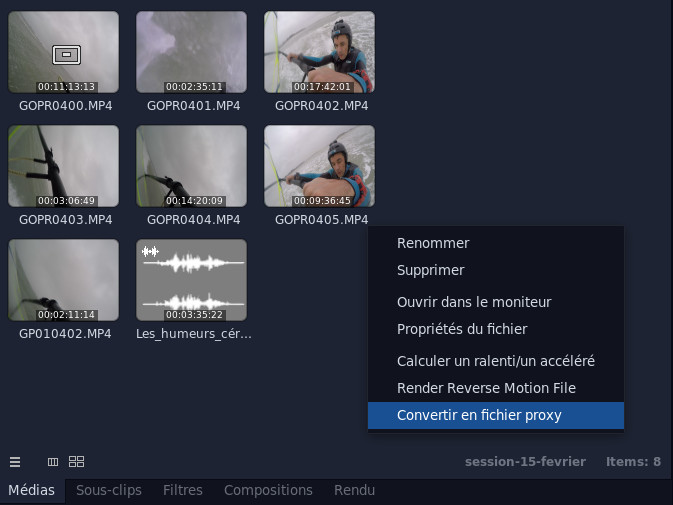Screen dimensions: 673x505
Task: Click the Les_humeurs_cér... file name
Action: (x=194, y=334)
